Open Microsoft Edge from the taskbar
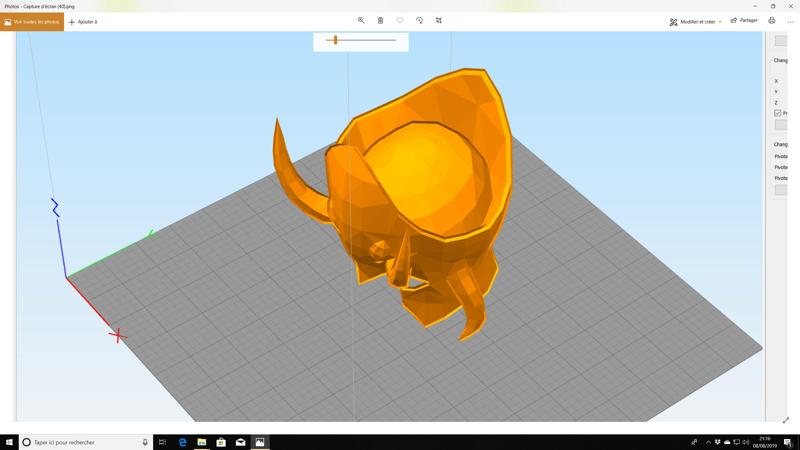 click(x=182, y=442)
